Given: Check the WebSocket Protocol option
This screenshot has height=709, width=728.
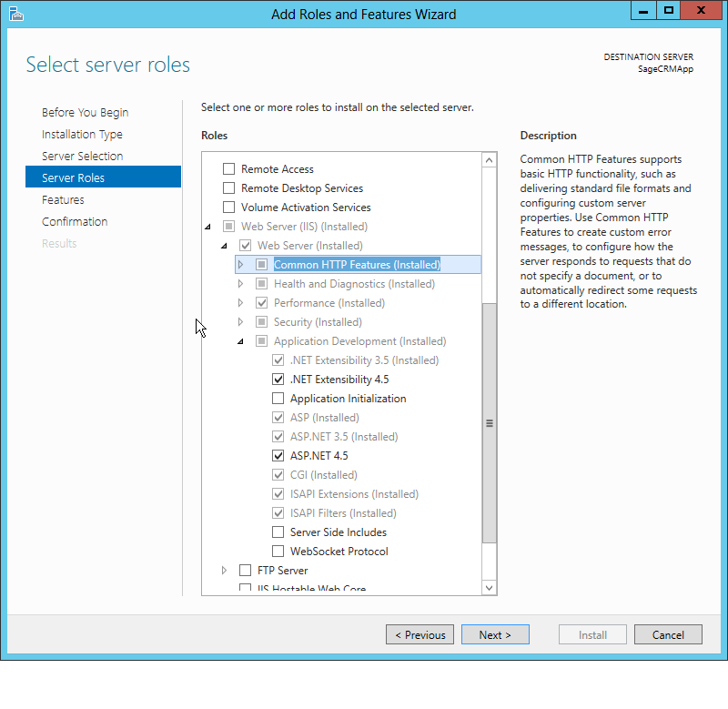Looking at the screenshot, I should (278, 551).
